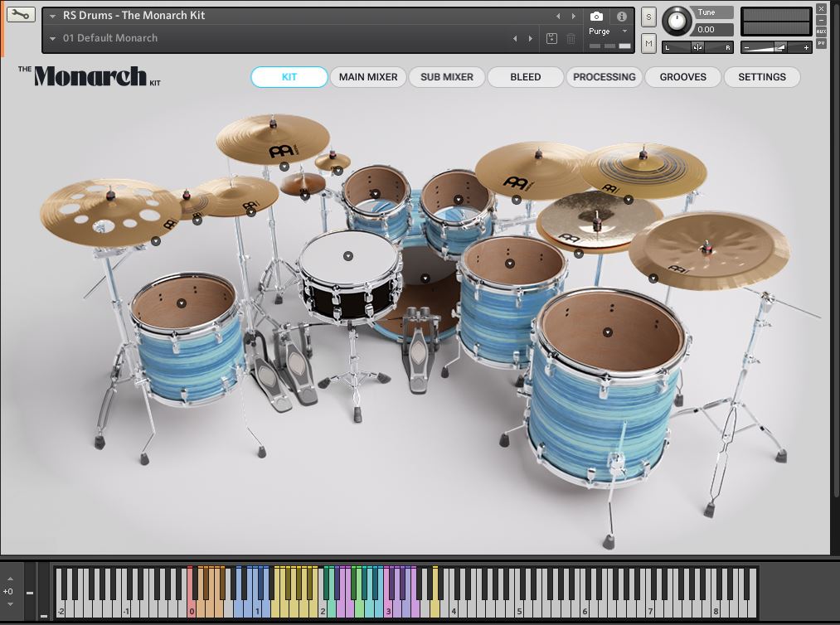840x625 pixels.
Task: Toggle Solo with the S button
Action: coord(648,17)
